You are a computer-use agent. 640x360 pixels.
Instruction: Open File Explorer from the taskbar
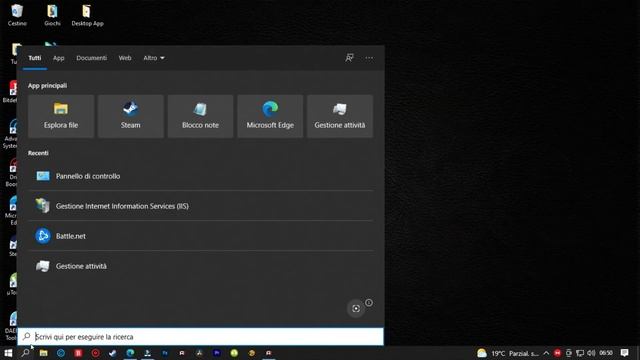pyautogui.click(x=43, y=353)
